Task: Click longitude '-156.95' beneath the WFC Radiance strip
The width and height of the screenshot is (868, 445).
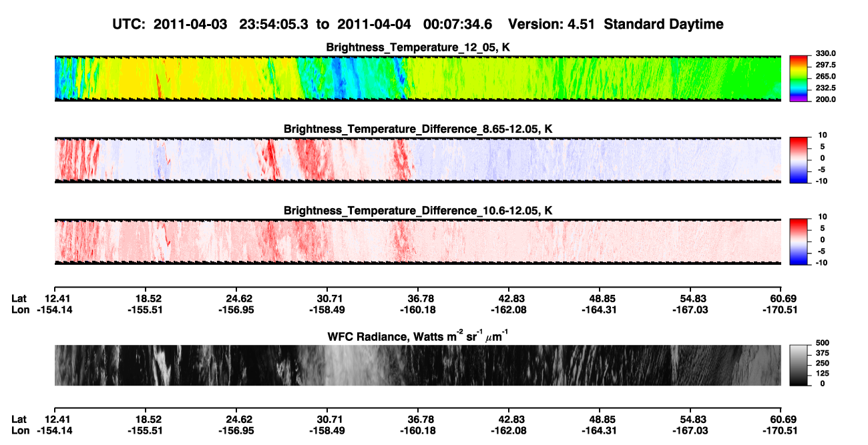Action: point(236,430)
